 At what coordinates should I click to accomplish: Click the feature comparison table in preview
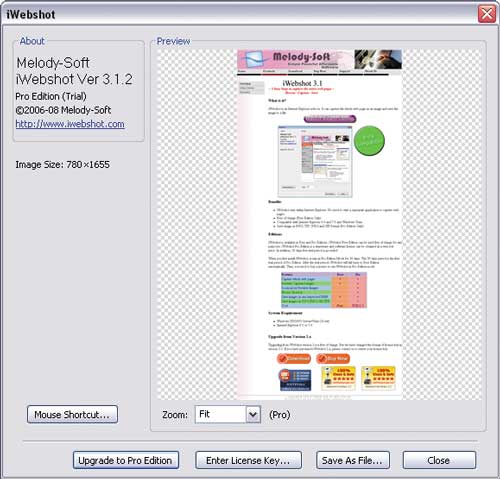click(x=324, y=290)
